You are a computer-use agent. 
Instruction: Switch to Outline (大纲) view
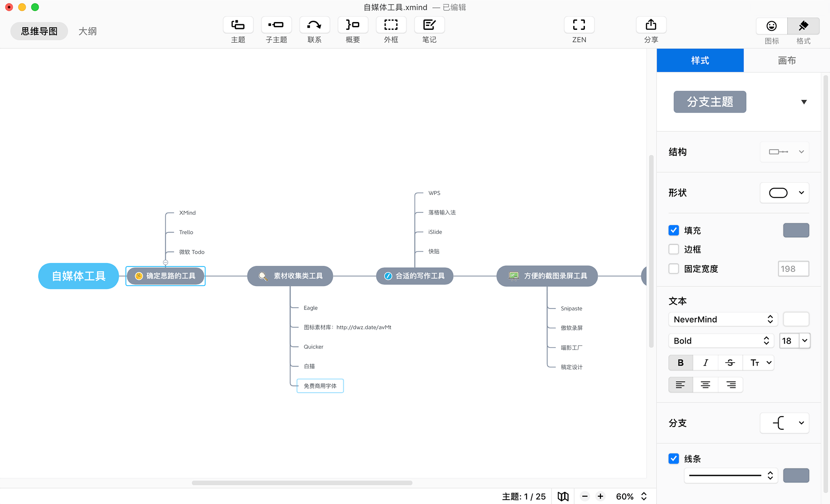(x=87, y=31)
